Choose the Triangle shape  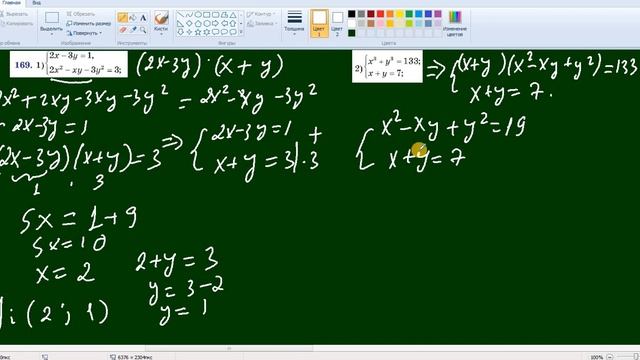(x=233, y=15)
